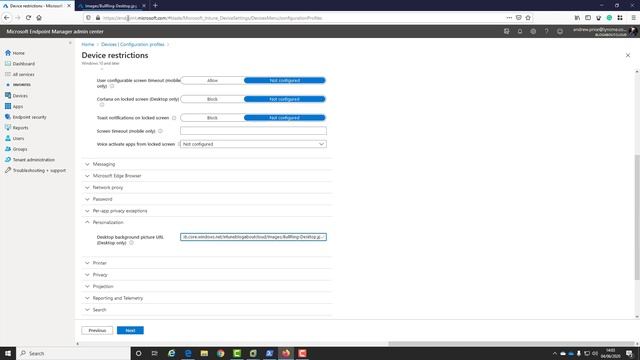Click the horizontal scrollbar at the bottom
Image resolution: width=640 pixels, height=360 pixels.
point(511,344)
